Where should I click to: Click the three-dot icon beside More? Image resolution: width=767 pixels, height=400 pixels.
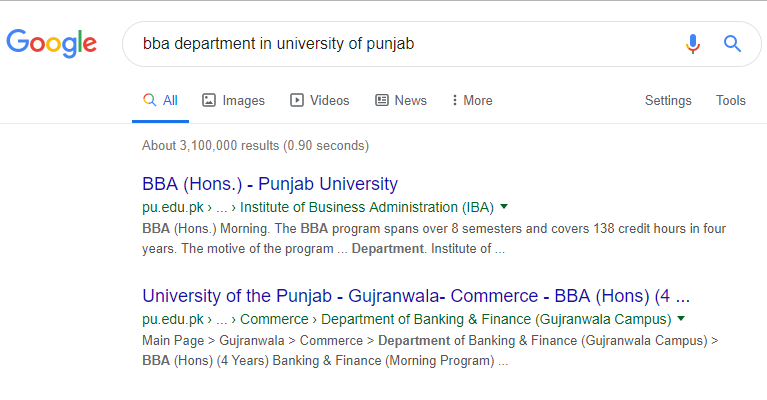[455, 100]
